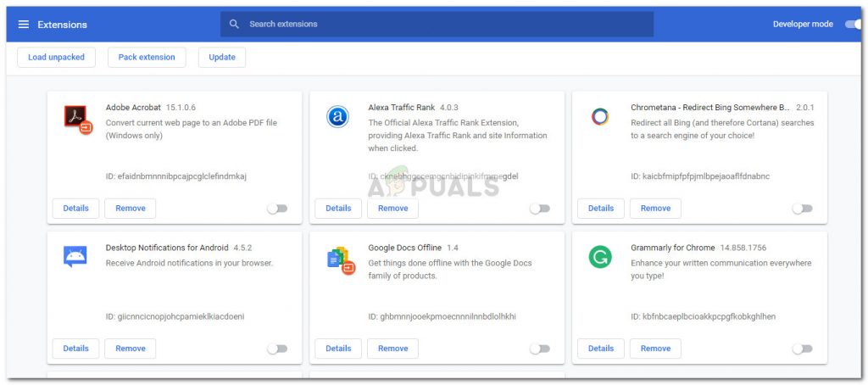Focus the Search extensions field

click(x=437, y=25)
